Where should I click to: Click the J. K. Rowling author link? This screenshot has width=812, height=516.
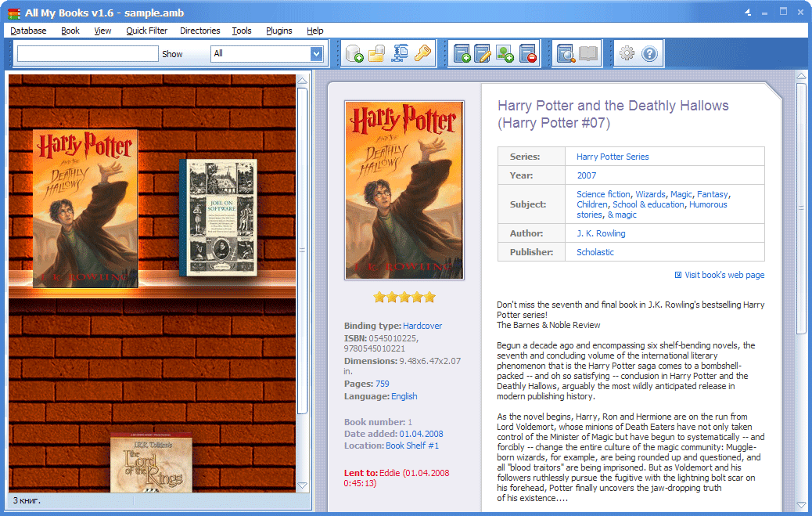click(x=602, y=233)
